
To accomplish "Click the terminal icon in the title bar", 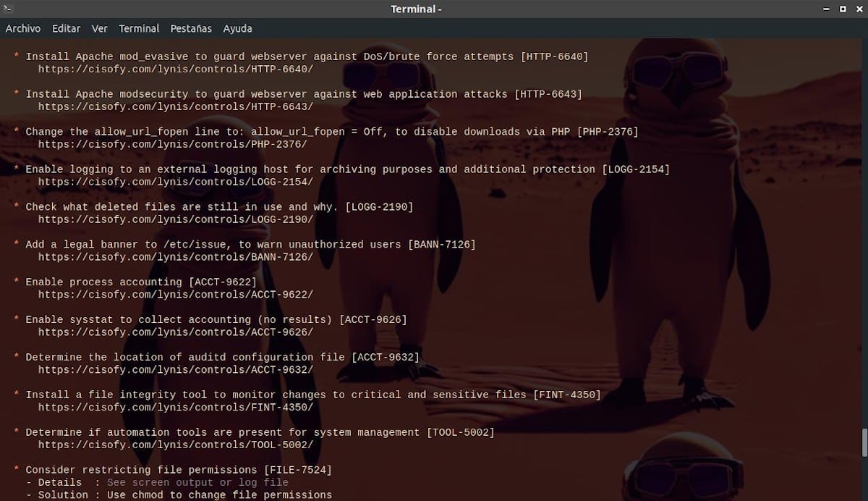I will coord(9,9).
